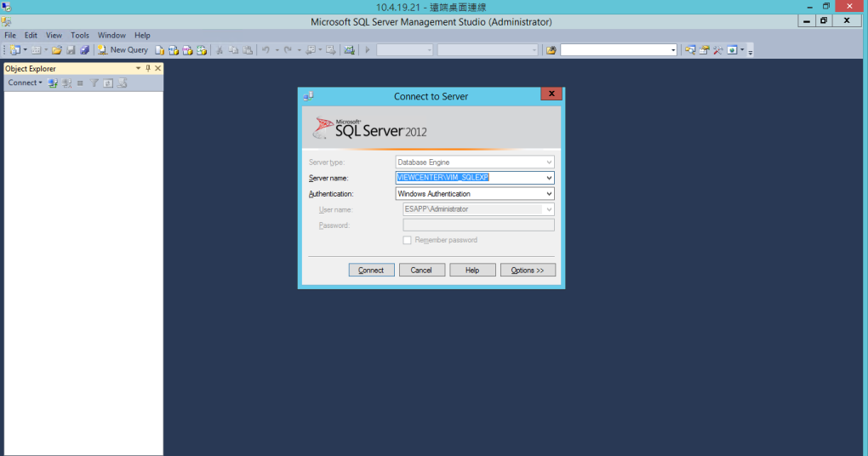
Task: Open the Tools menu
Action: click(80, 35)
